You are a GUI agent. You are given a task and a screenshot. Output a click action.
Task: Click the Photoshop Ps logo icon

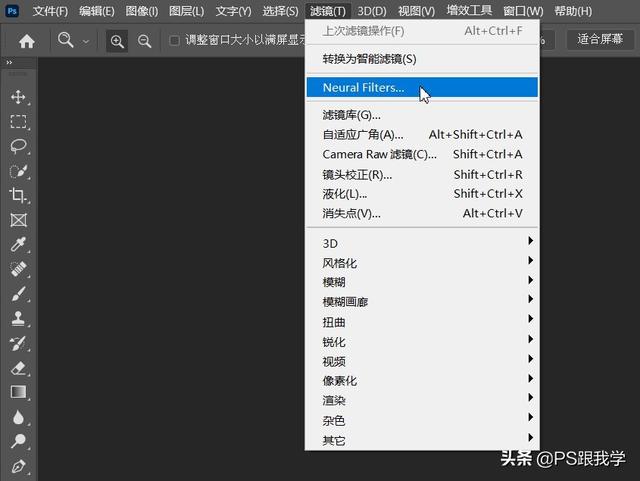[12, 11]
